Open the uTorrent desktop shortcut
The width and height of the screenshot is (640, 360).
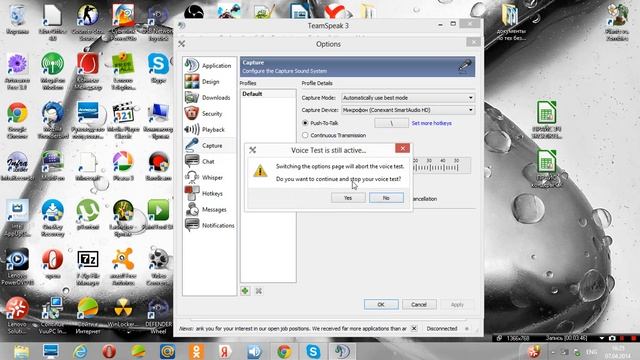pos(87,214)
